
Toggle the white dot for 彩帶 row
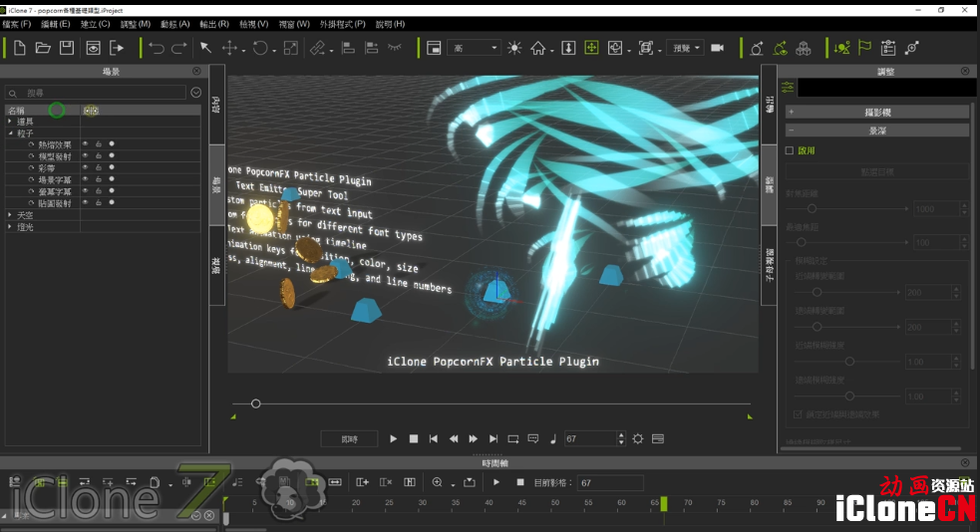pyautogui.click(x=112, y=167)
